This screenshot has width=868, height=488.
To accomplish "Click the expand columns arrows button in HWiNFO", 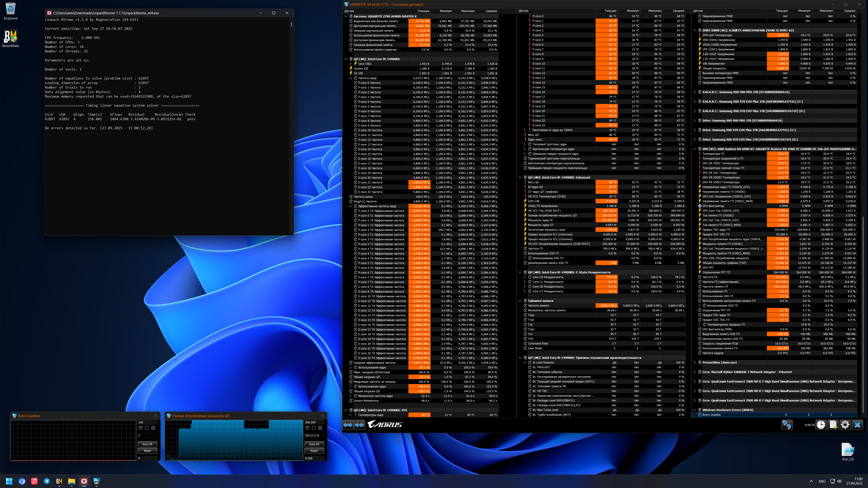I will tap(348, 425).
